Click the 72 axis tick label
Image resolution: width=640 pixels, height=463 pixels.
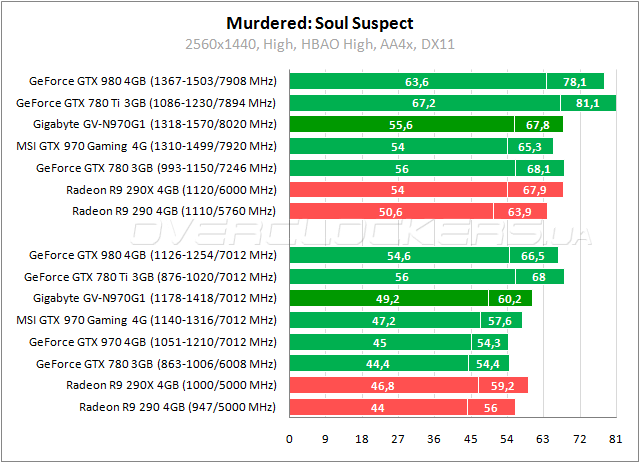click(x=580, y=439)
